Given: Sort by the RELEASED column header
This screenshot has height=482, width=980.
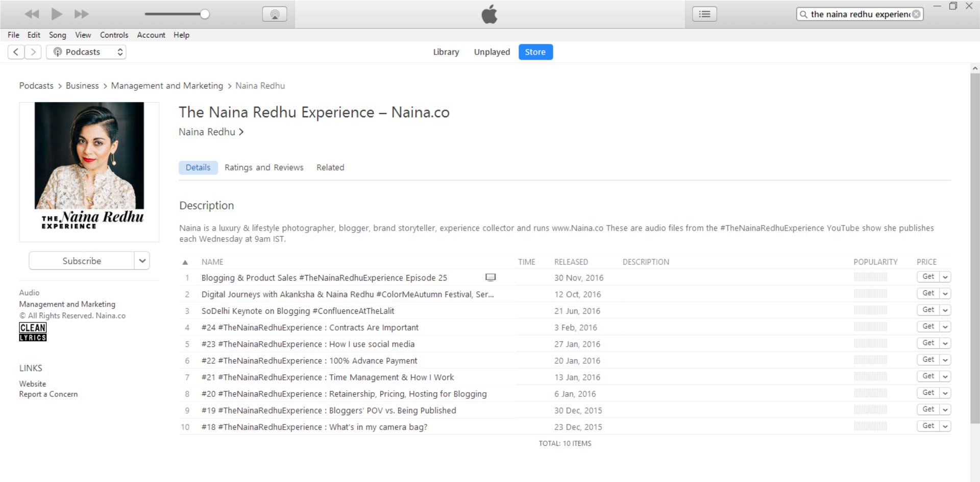Looking at the screenshot, I should pyautogui.click(x=571, y=262).
